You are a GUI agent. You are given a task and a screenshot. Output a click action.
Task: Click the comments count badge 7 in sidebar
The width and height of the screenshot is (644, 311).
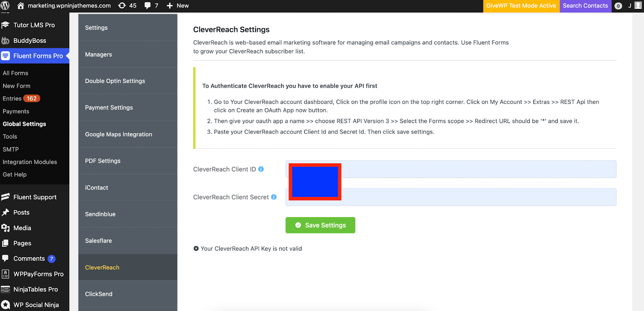pos(52,259)
